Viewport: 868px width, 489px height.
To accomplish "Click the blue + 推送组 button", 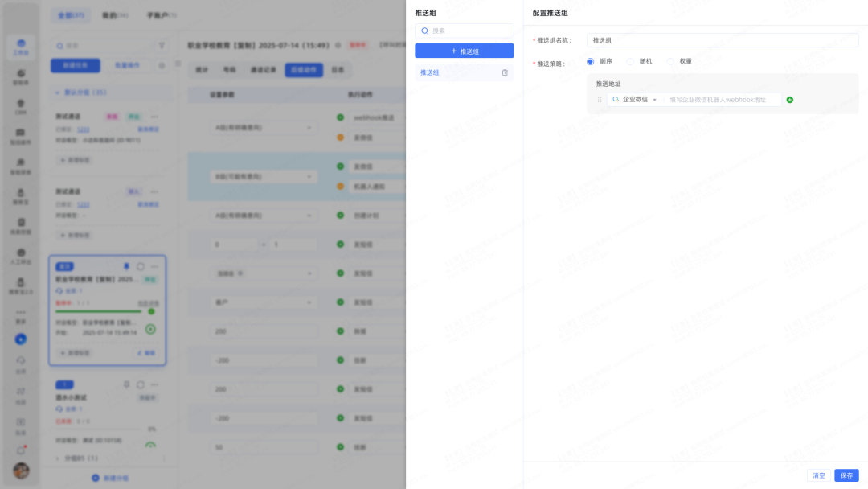I will point(464,51).
